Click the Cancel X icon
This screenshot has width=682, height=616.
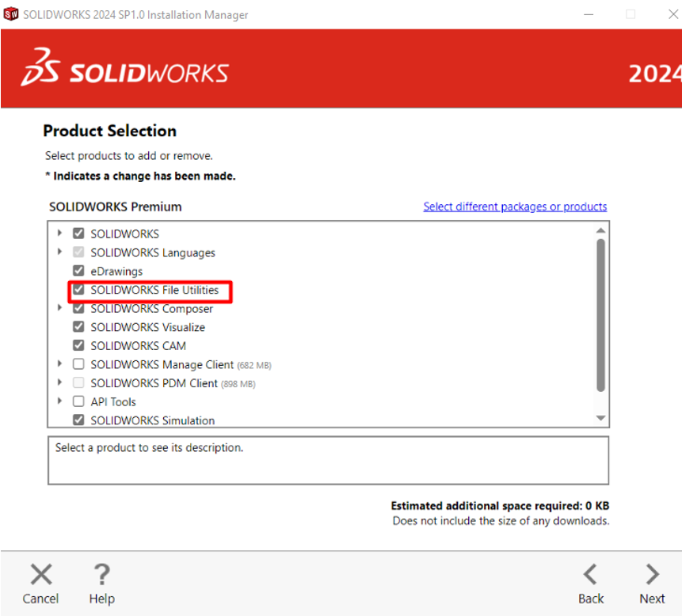41,574
